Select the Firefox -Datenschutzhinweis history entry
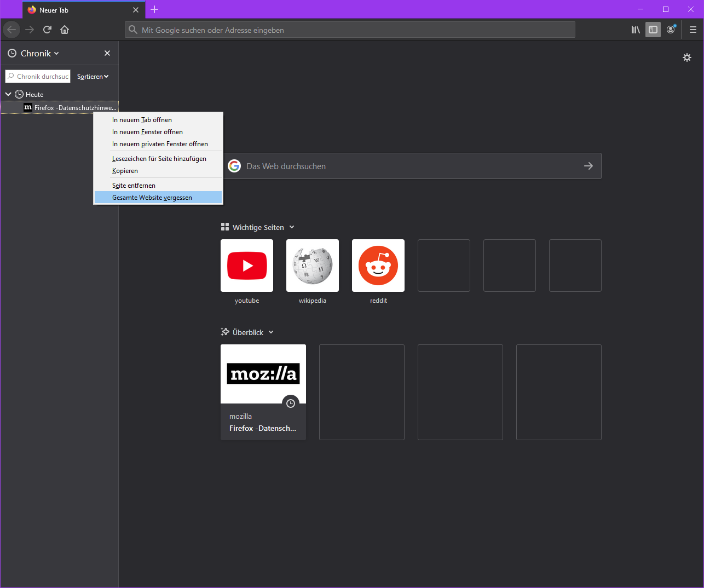Image resolution: width=704 pixels, height=588 pixels. [x=59, y=107]
